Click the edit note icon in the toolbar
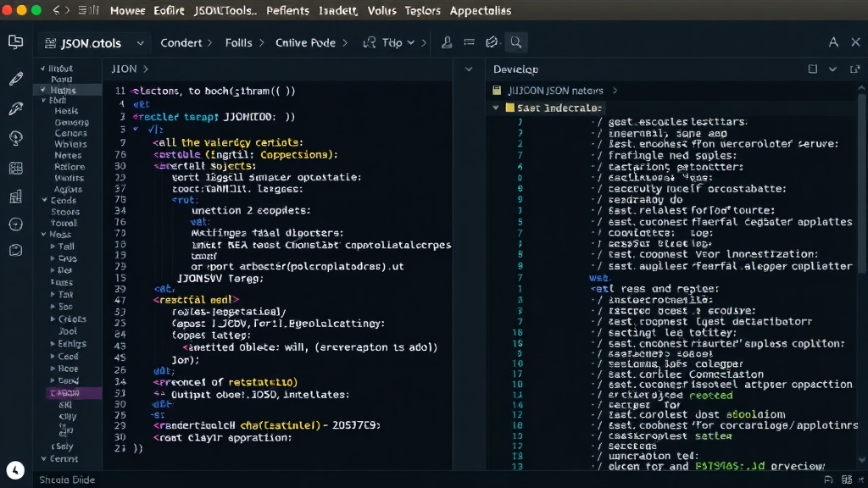The image size is (868, 488). pyautogui.click(x=492, y=42)
